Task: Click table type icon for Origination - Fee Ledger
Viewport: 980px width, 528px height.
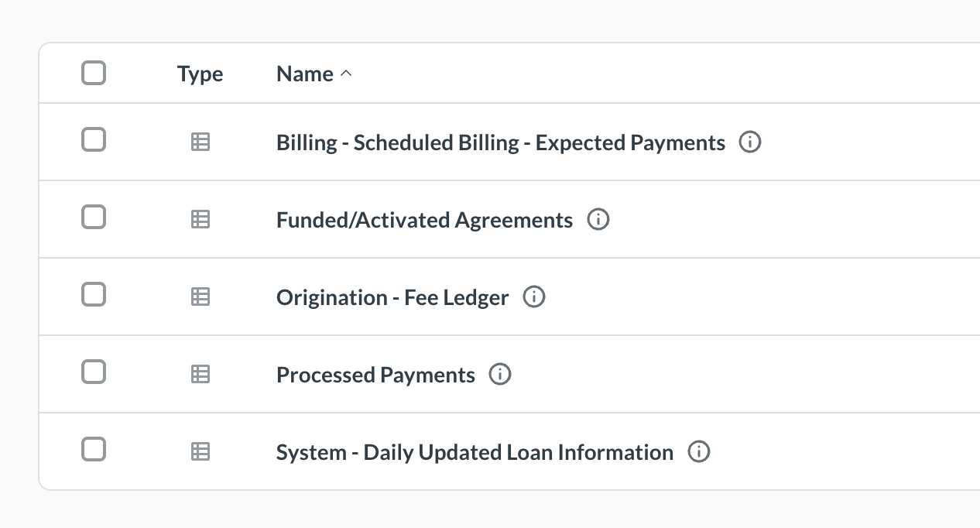Action: [x=200, y=297]
